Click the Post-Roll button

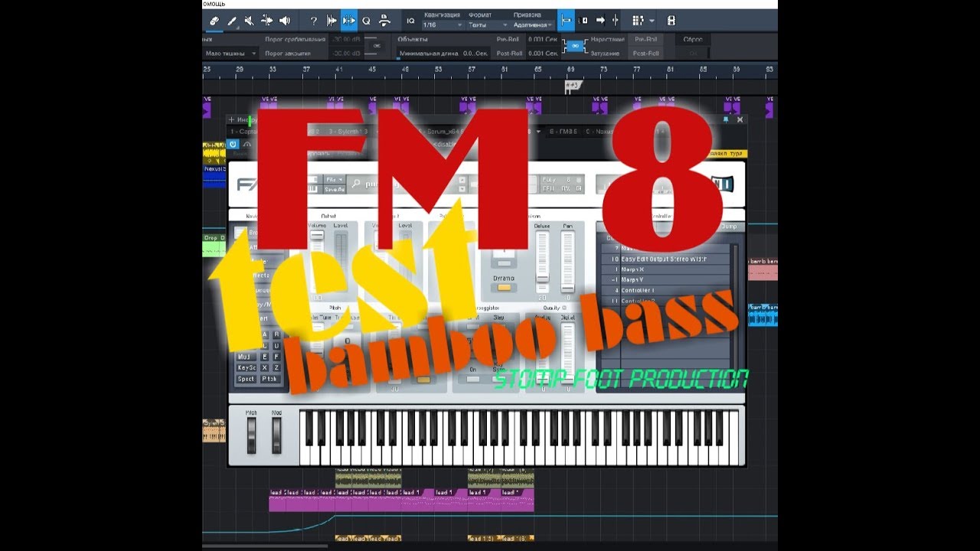point(645,54)
